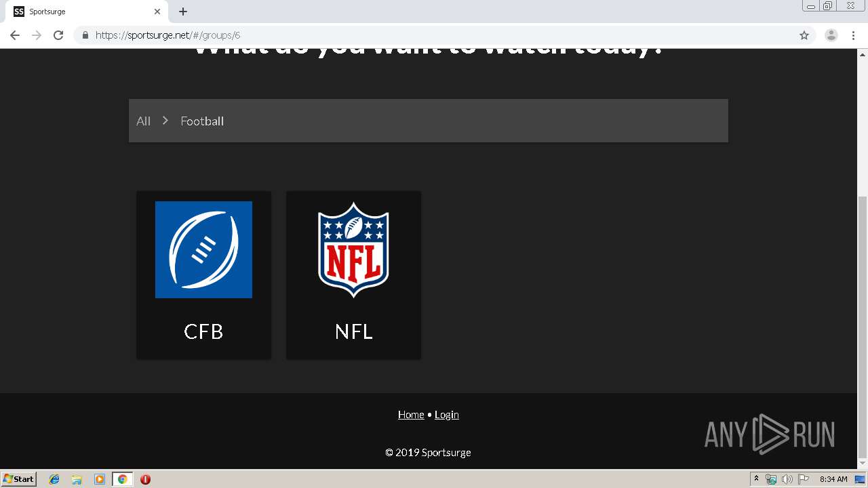
Task: Open the CFB football logo
Action: 203,249
